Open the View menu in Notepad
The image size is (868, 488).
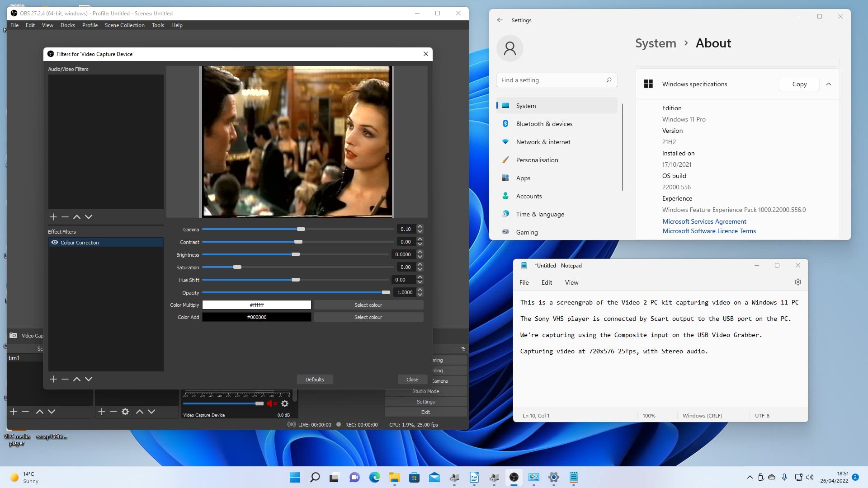(x=571, y=282)
